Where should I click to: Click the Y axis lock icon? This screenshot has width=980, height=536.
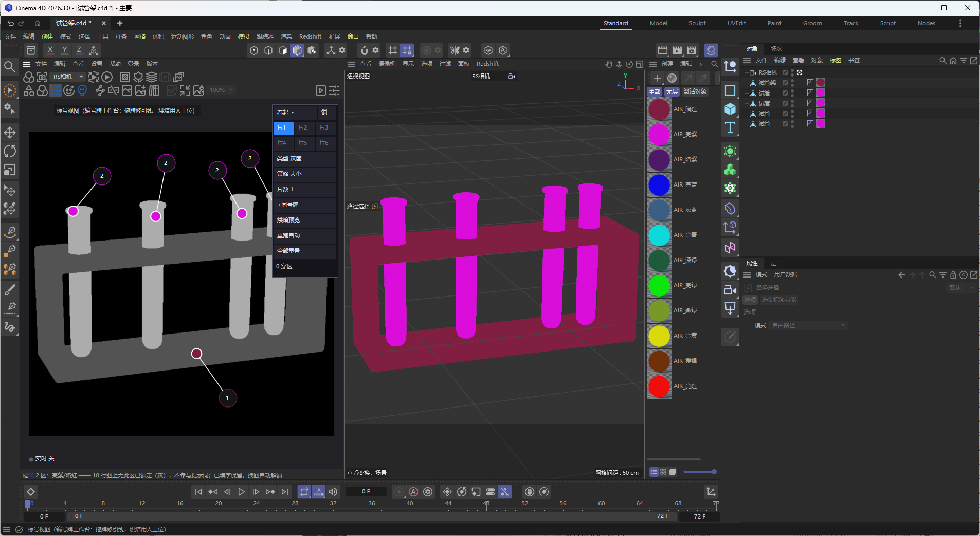(64, 50)
